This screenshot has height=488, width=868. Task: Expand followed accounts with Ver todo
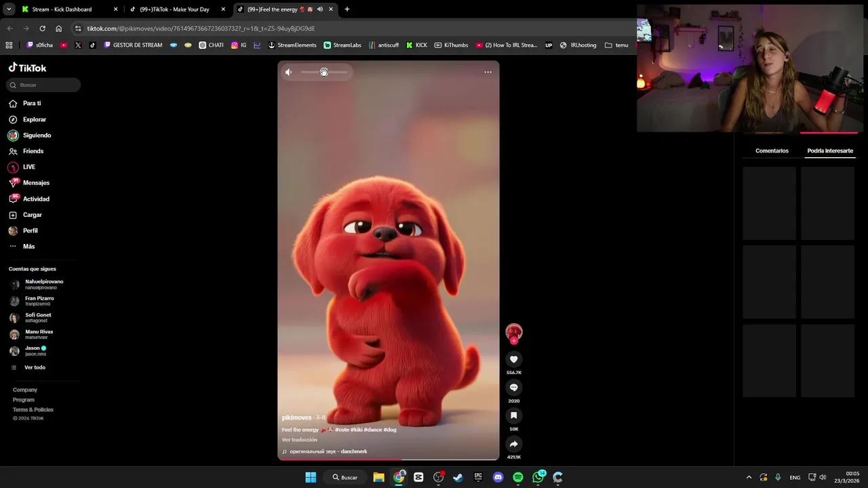[35, 367]
